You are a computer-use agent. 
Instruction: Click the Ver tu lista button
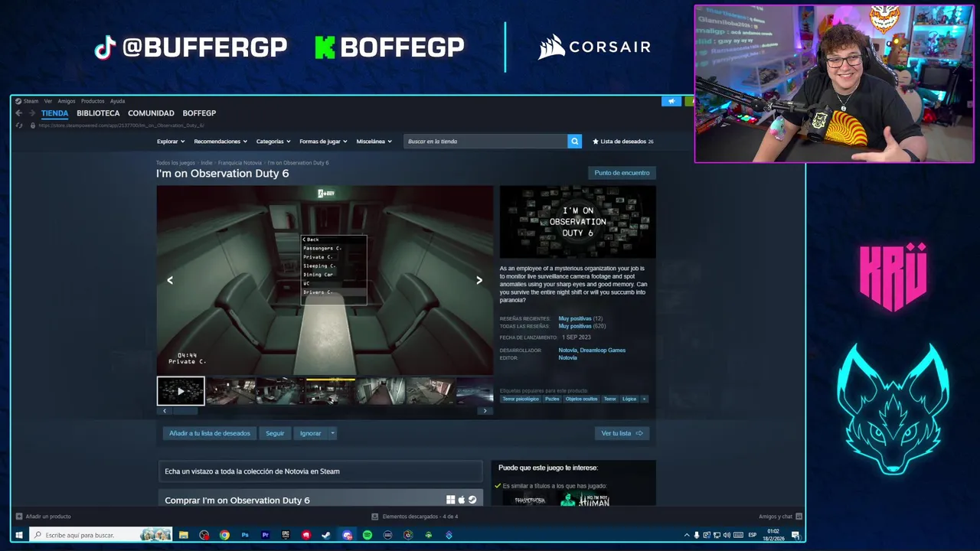click(x=622, y=433)
